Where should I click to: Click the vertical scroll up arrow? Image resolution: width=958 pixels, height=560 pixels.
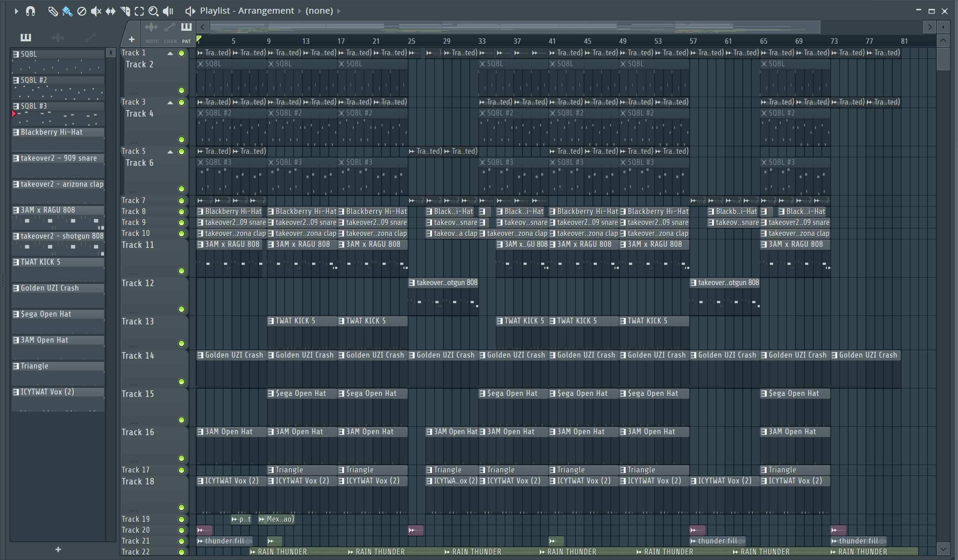click(x=943, y=40)
